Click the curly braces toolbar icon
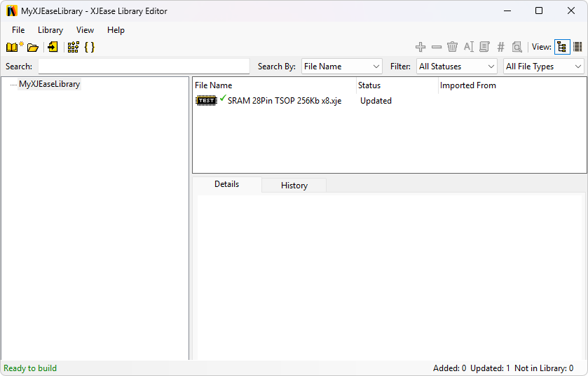Viewport: 588px width, 376px height. [89, 47]
